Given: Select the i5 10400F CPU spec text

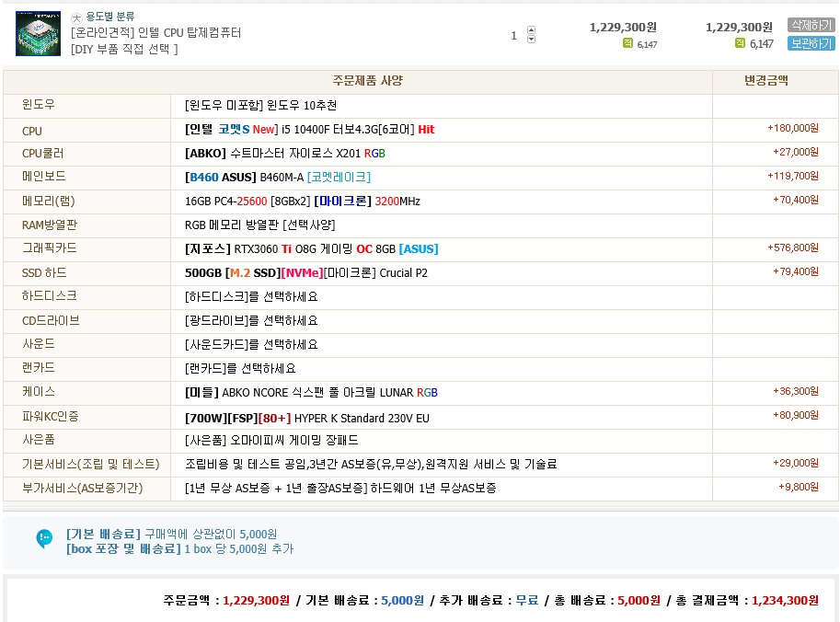Looking at the screenshot, I should pos(310,130).
